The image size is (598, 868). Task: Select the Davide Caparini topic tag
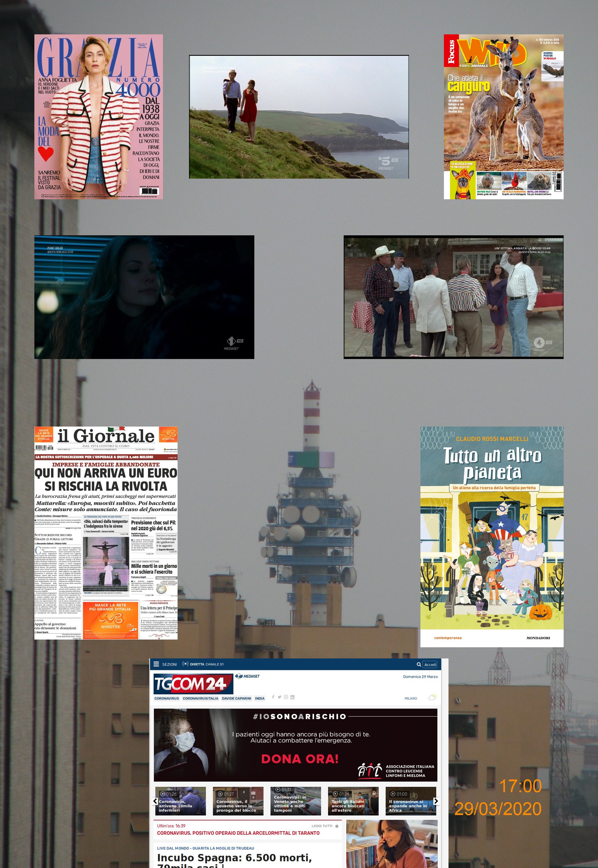coord(237,698)
